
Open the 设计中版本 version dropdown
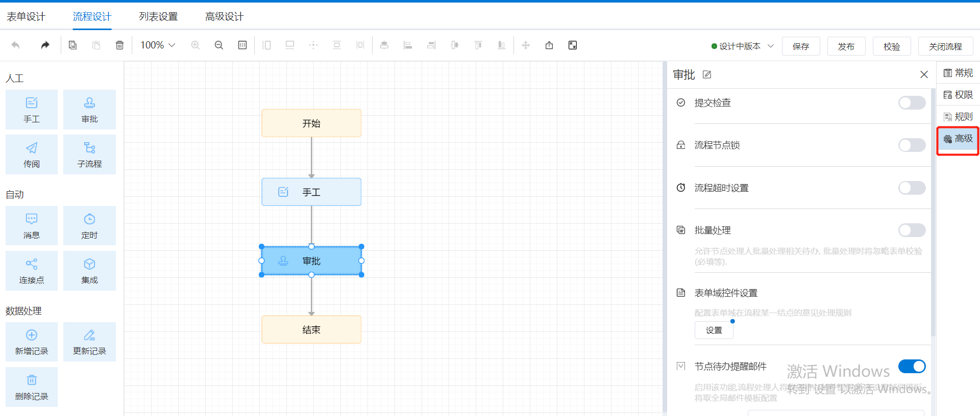pos(743,46)
